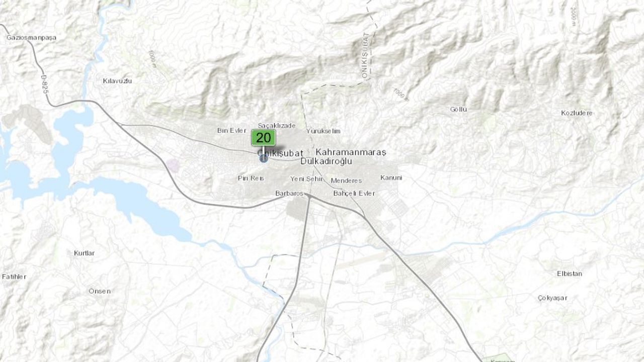Click the Saçaklızade neighborhood label
This screenshot has width=644, height=362.
point(277,125)
